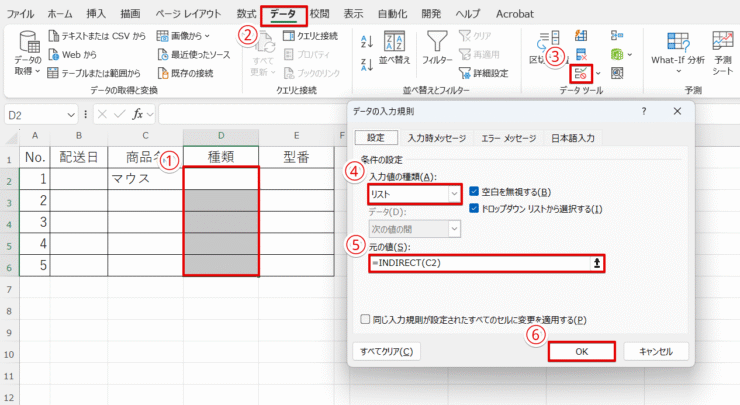Open クエリと接続 pane
This screenshot has height=405, width=740.
point(311,36)
